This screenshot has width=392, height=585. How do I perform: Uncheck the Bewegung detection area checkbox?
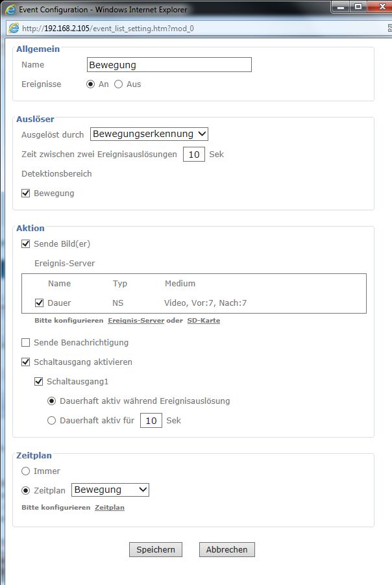click(26, 193)
